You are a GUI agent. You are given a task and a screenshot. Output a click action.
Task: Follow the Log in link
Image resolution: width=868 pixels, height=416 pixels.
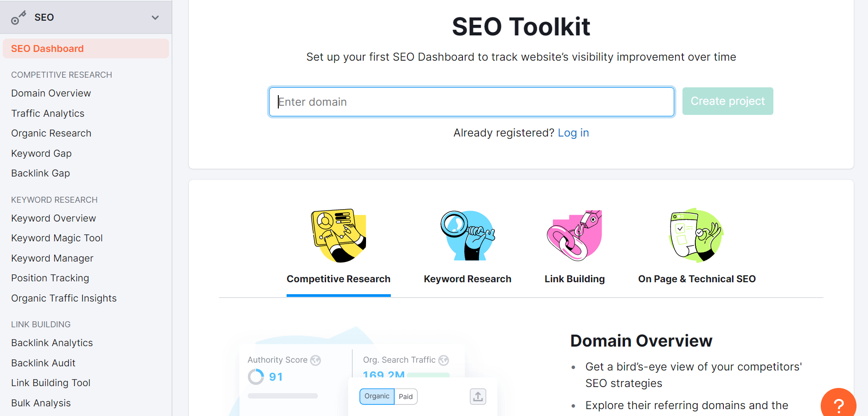click(573, 133)
